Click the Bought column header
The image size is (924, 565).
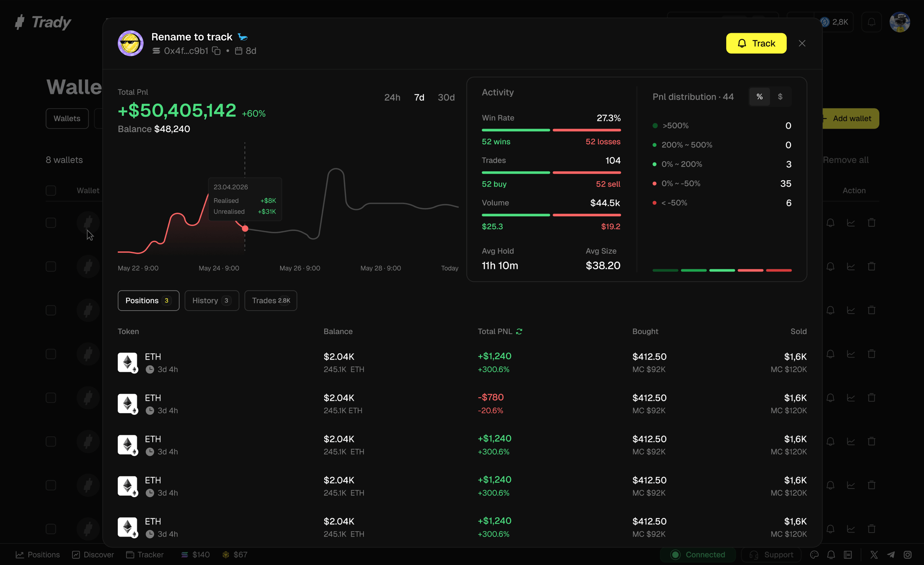click(645, 331)
